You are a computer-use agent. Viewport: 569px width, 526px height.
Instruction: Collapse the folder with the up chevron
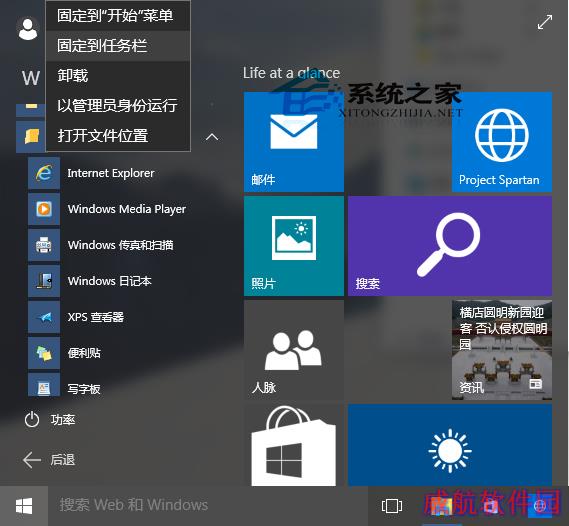tap(212, 137)
